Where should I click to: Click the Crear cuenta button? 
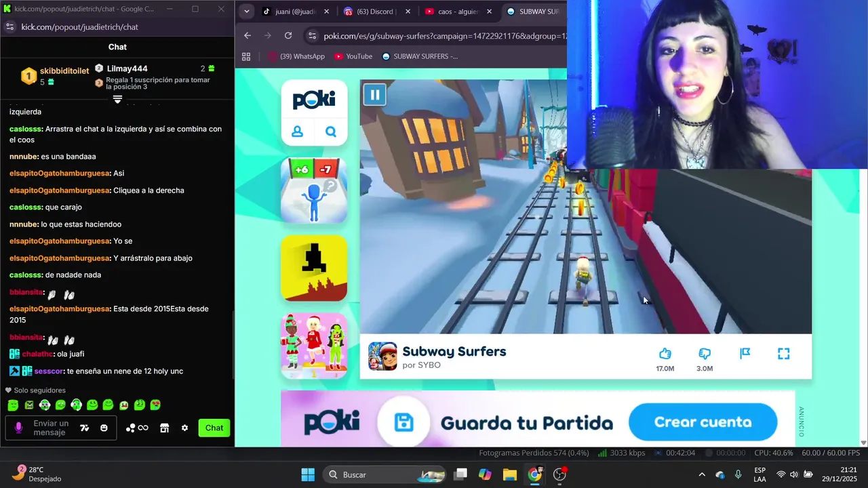click(x=703, y=422)
